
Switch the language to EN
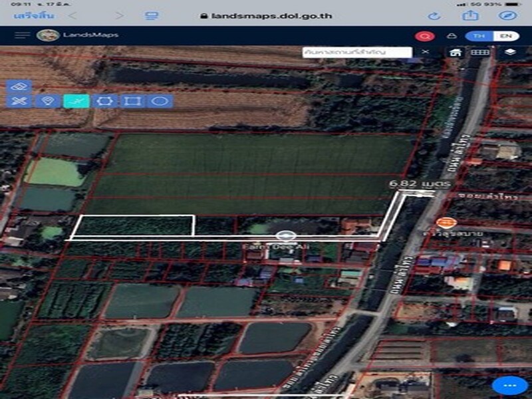507,36
